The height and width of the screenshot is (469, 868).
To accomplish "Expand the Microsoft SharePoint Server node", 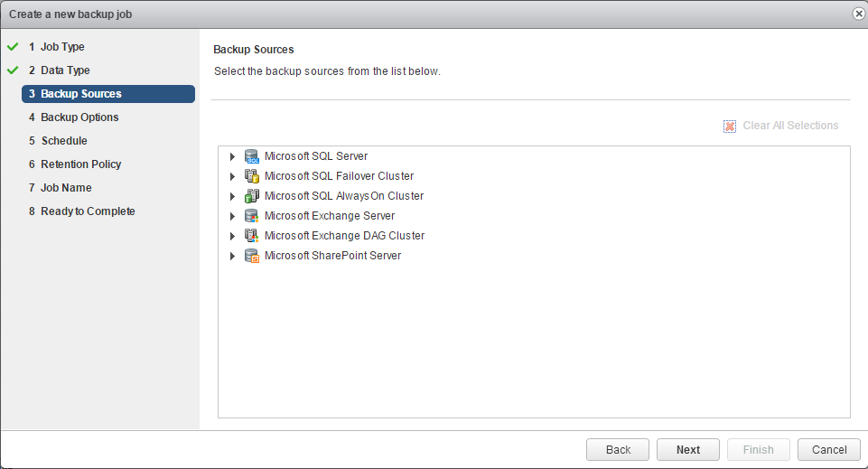I will click(x=232, y=257).
